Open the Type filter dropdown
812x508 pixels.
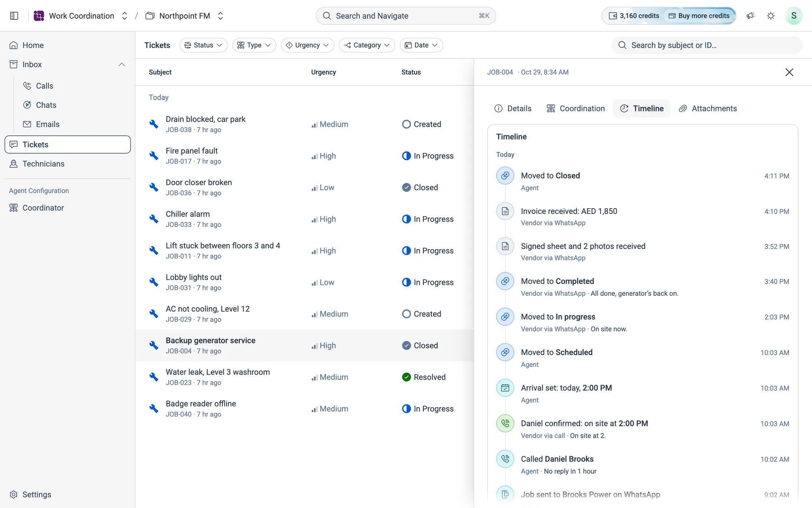click(254, 45)
